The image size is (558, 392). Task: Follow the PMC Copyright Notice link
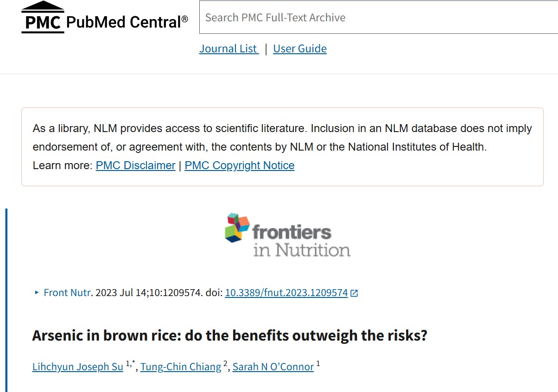pyautogui.click(x=239, y=165)
